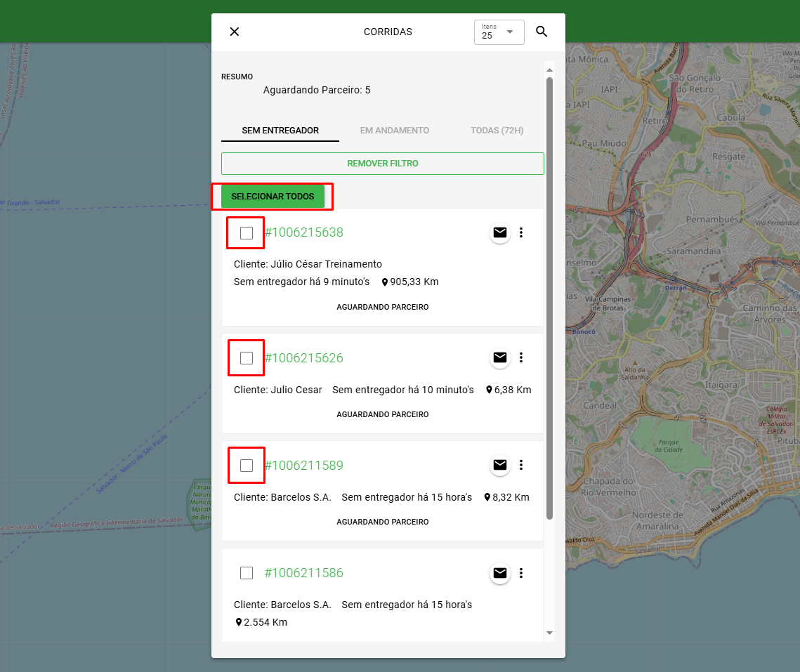Click 'Cliente: Júlio César Treinamento' text
The height and width of the screenshot is (672, 800).
tap(308, 264)
